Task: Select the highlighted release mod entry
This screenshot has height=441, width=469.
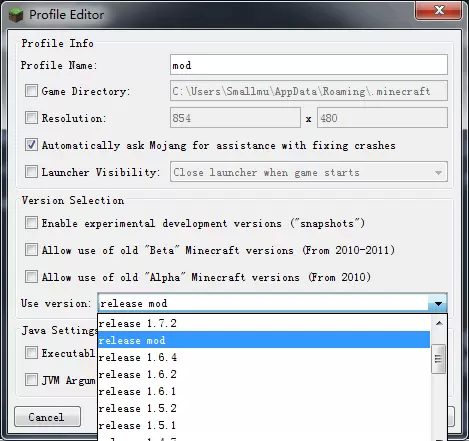Action: click(264, 340)
